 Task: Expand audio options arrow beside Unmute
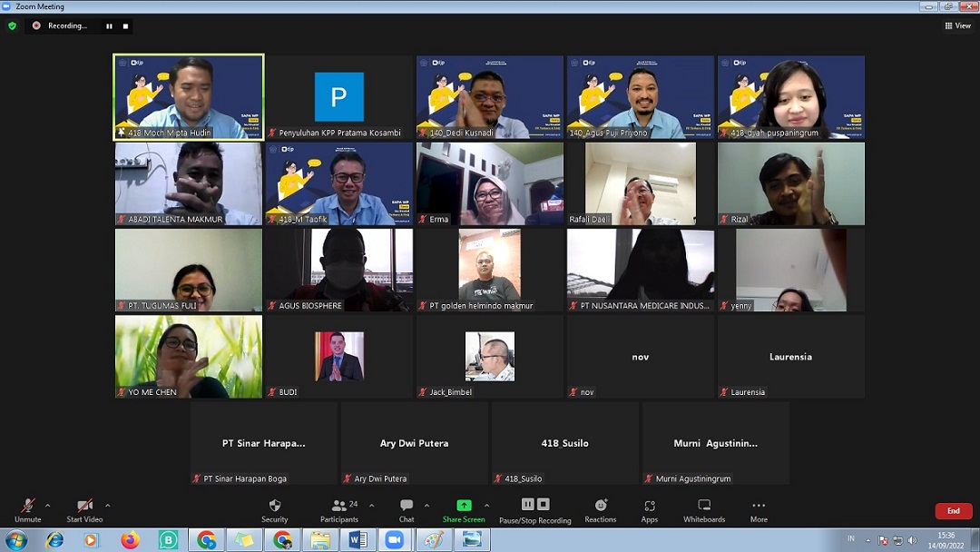tap(47, 506)
